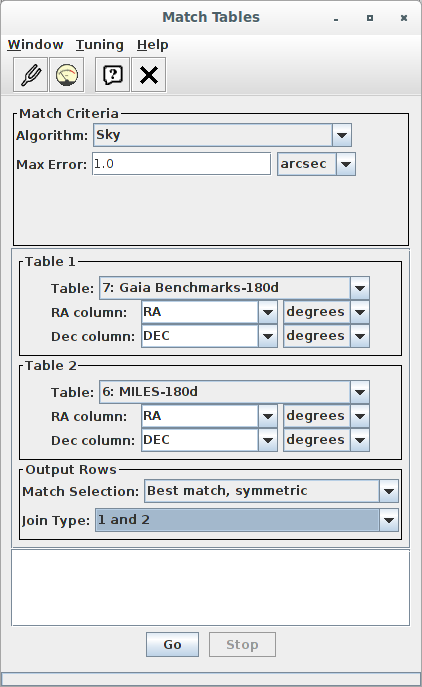Open the Table 1 Dec column units dropdown
The height and width of the screenshot is (687, 422).
coord(326,336)
